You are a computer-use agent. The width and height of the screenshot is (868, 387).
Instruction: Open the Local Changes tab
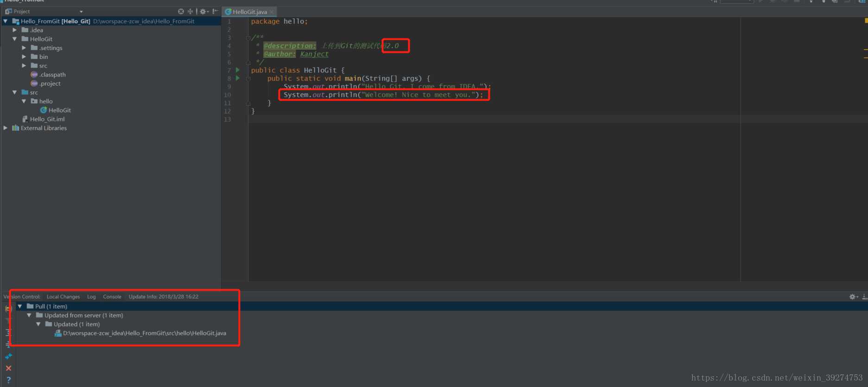tap(63, 297)
